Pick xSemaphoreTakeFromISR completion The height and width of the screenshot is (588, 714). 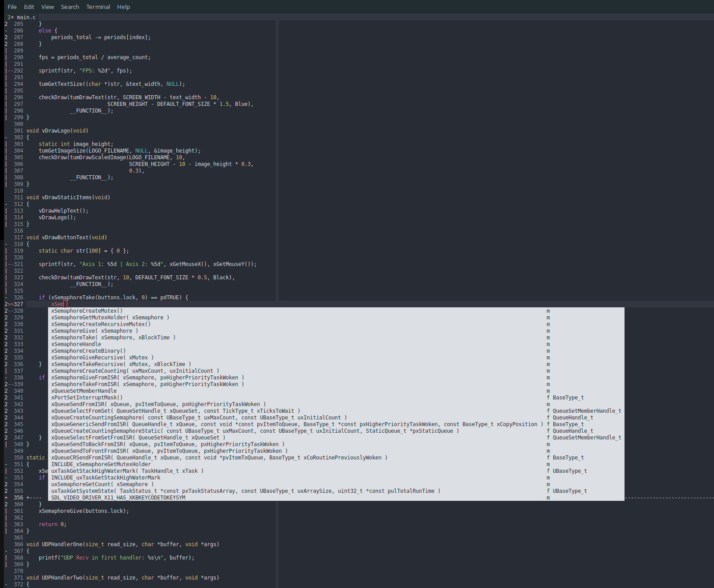[336, 384]
